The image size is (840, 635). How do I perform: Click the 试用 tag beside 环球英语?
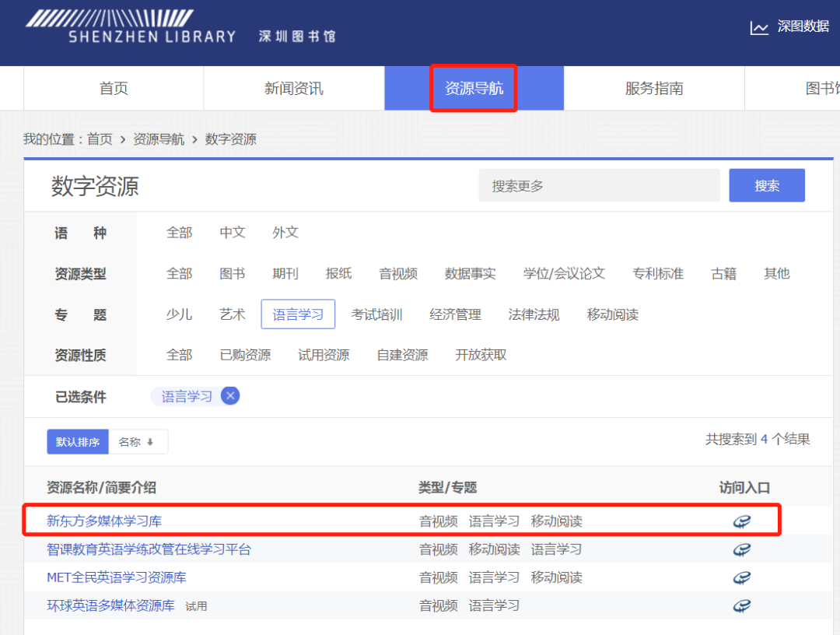coord(196,606)
